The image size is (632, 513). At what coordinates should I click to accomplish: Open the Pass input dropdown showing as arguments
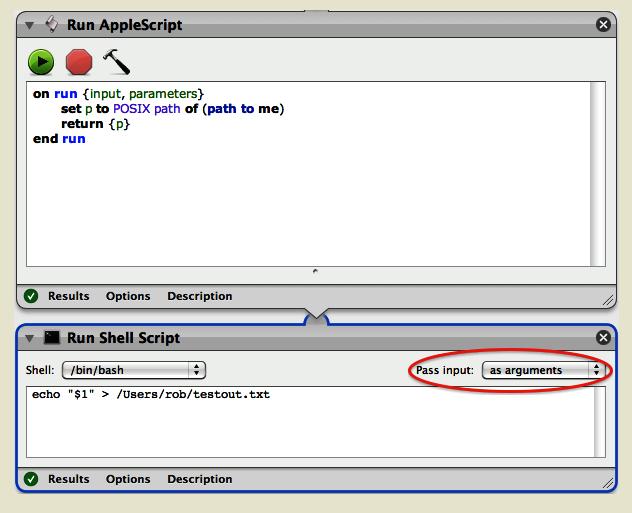543,370
